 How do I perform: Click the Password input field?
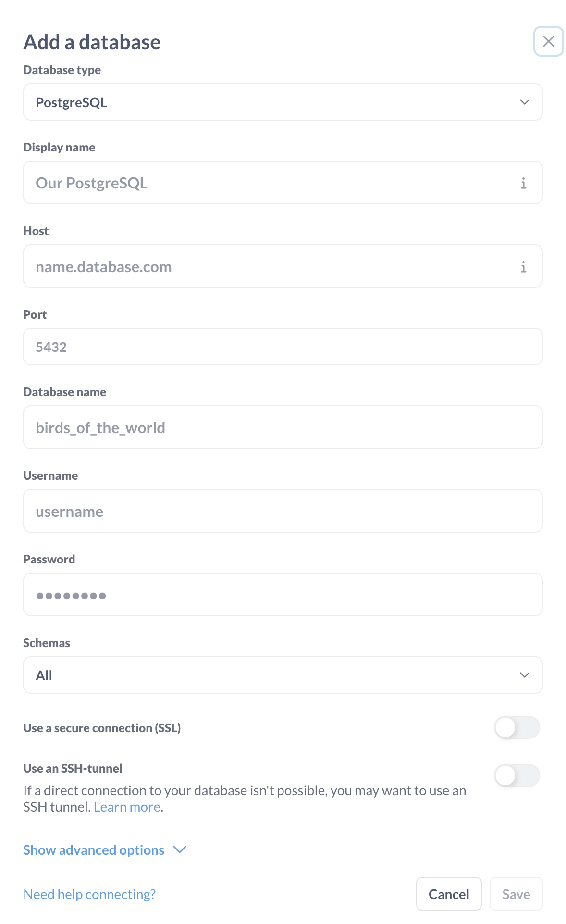[283, 595]
